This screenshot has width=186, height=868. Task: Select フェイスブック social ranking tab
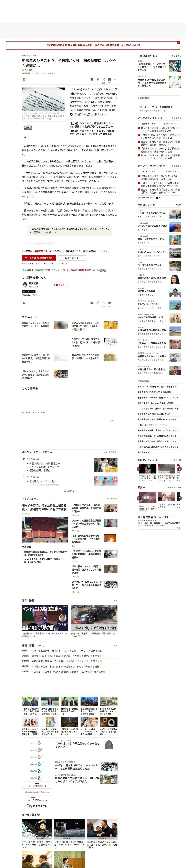148,172
